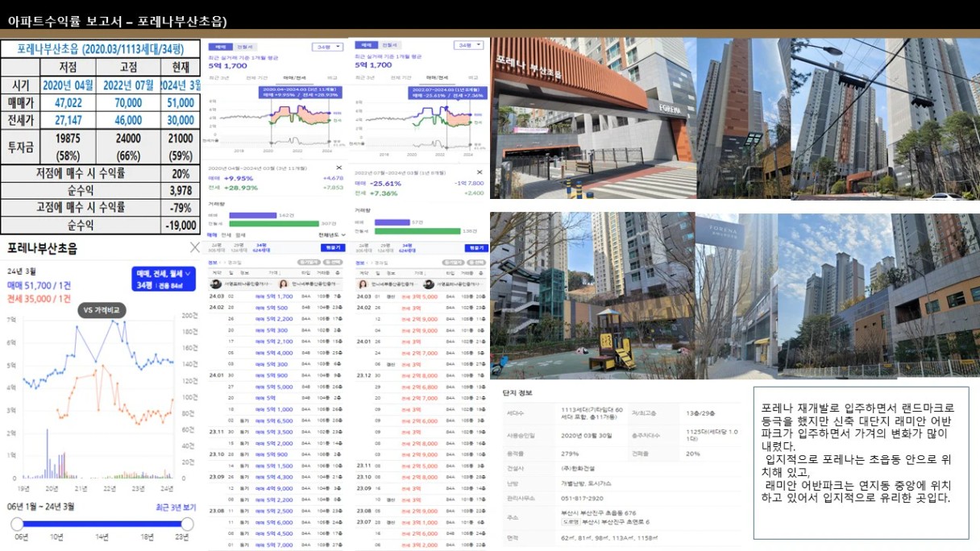
Task: Expand the 전체년도 year filter
Action: pyautogui.click(x=332, y=235)
